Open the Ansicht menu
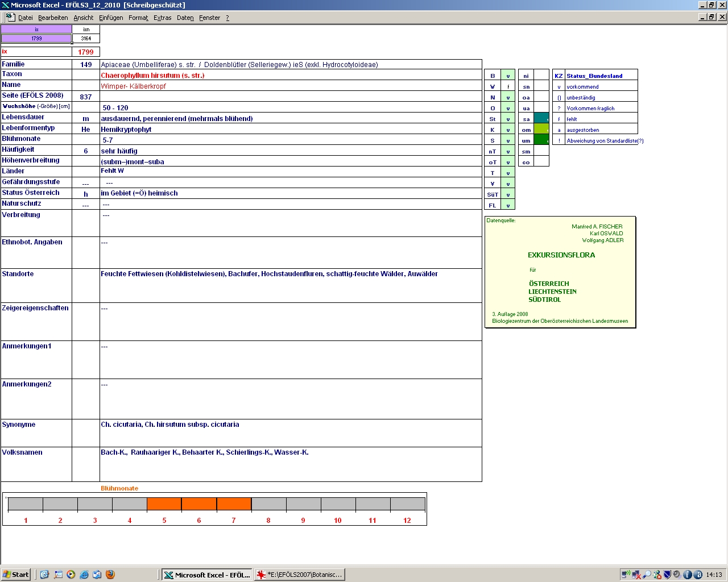The width and height of the screenshot is (728, 582). point(84,18)
